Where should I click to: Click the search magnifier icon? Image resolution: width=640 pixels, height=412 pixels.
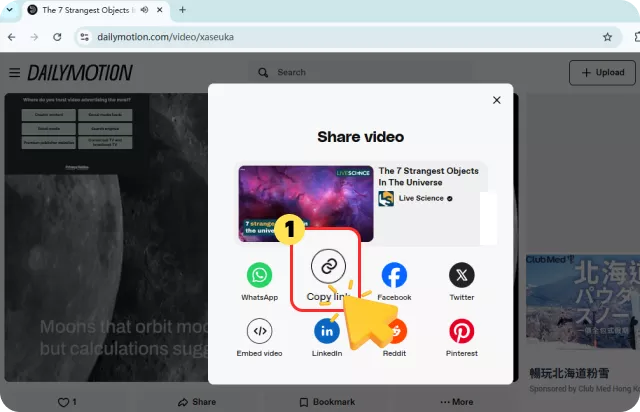[x=263, y=73]
